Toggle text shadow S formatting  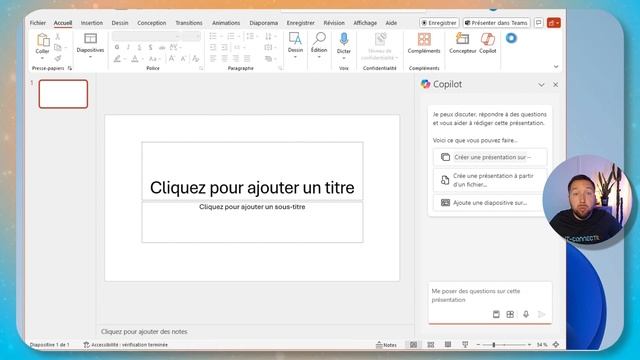point(151,47)
